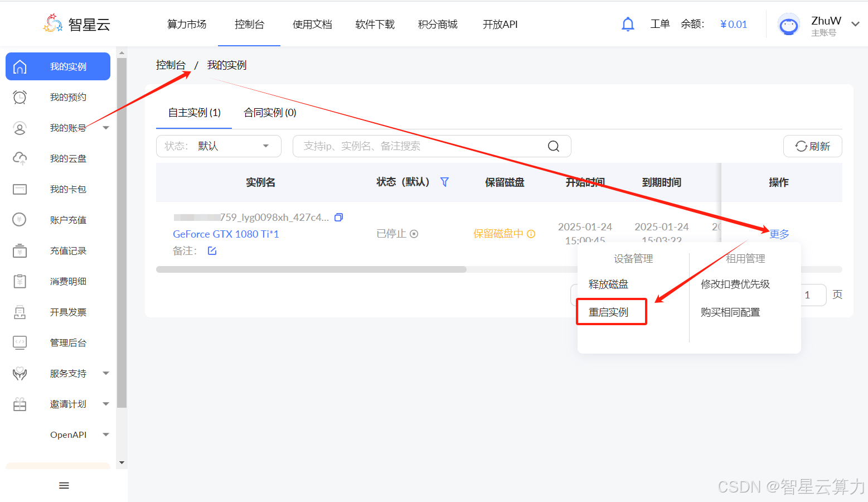Copy the instance name with copy icon
Viewport: 868px width, 502px height.
(338, 217)
